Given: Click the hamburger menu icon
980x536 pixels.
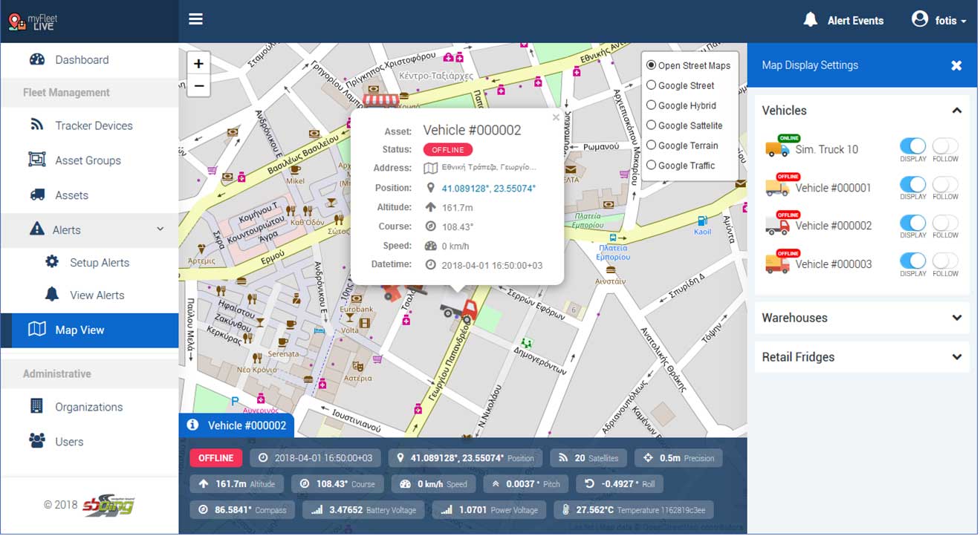Looking at the screenshot, I should pyautogui.click(x=195, y=19).
